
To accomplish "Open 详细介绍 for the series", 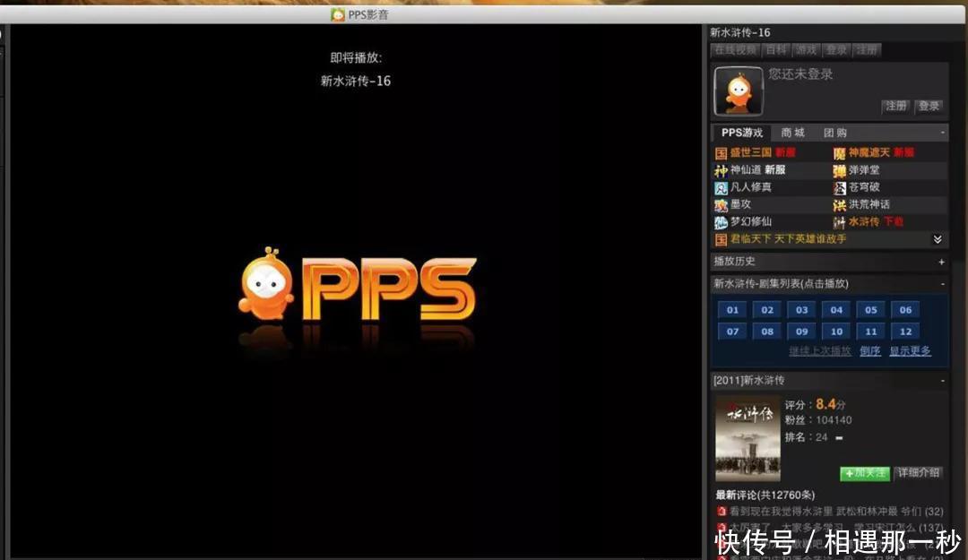I will 919,473.
